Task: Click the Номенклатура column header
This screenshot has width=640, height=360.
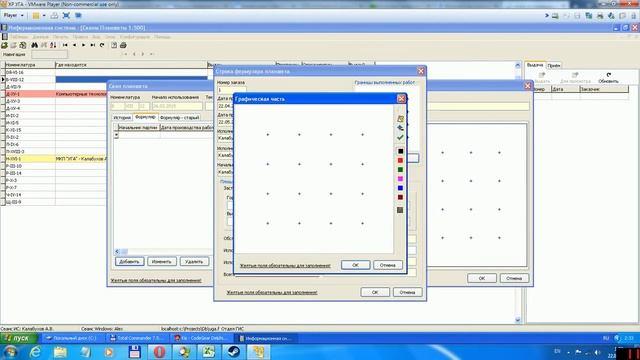Action: 29,64
